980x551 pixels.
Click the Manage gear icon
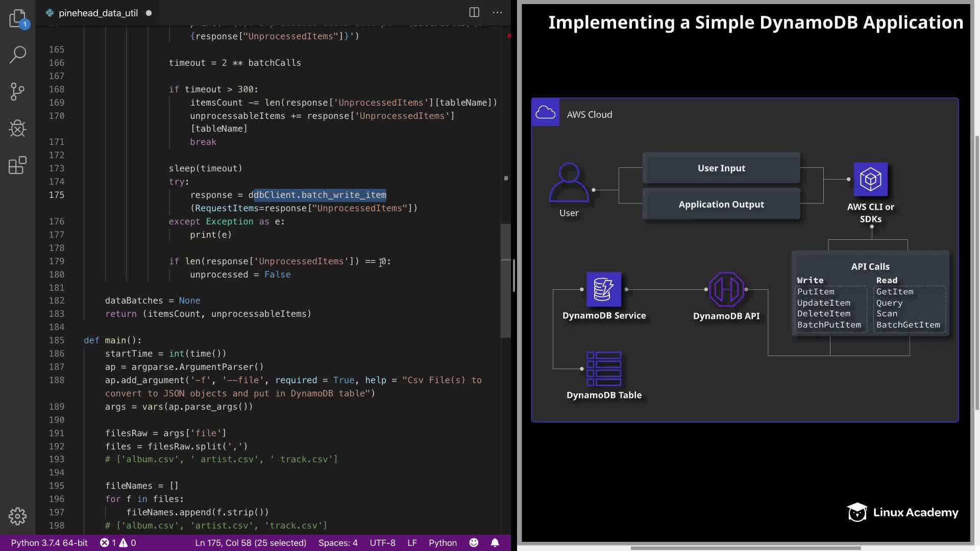pos(17,516)
